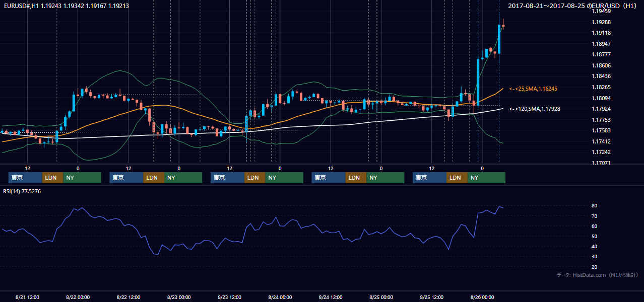Click the LDN session block in the last session bar
Image resolution: width=644 pixels, height=302 pixels.
pyautogui.click(x=457, y=178)
